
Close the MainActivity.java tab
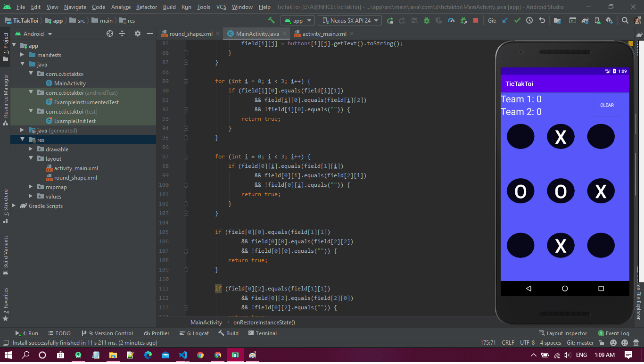point(284,34)
